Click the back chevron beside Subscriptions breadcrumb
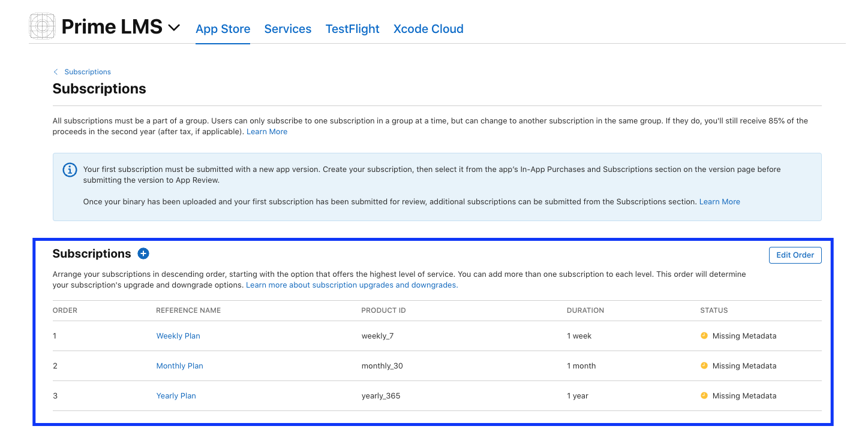 point(56,72)
